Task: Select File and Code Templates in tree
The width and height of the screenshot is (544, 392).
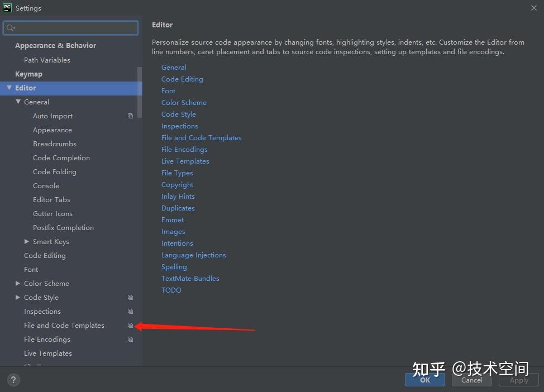Action: pyautogui.click(x=64, y=325)
